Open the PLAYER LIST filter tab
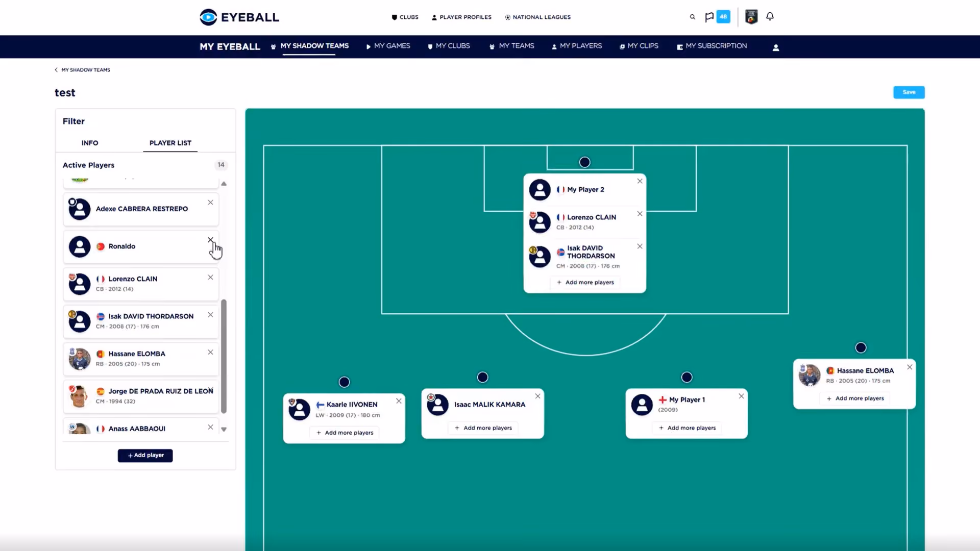980x551 pixels. [170, 143]
